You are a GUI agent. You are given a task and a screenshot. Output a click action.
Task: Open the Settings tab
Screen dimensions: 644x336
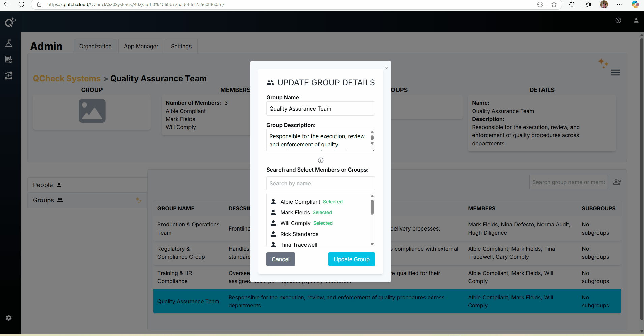[x=181, y=46]
